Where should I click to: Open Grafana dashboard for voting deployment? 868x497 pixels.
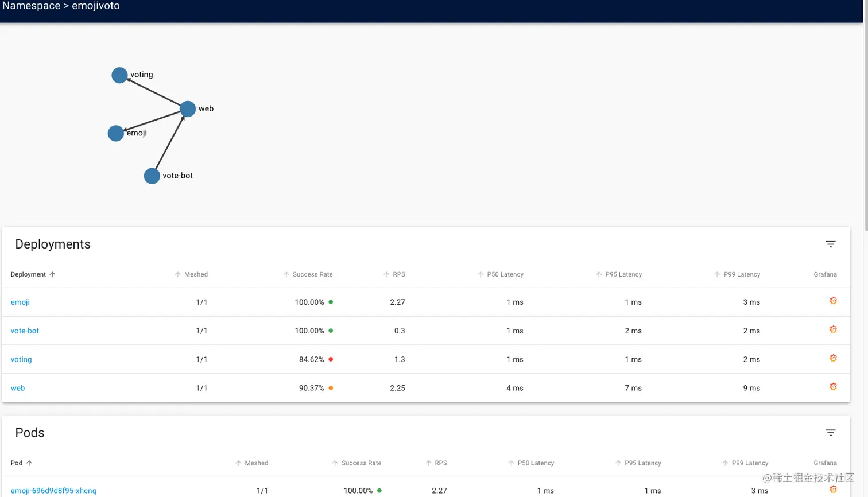click(x=833, y=358)
